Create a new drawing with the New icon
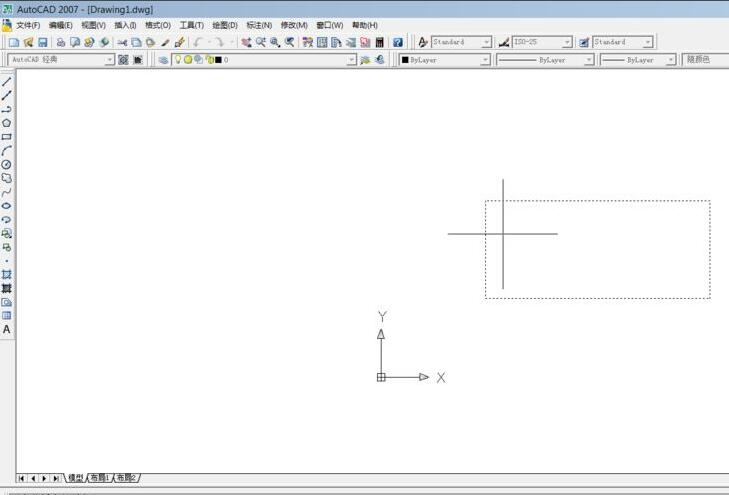Viewport: 729px width, 495px height. click(14, 42)
